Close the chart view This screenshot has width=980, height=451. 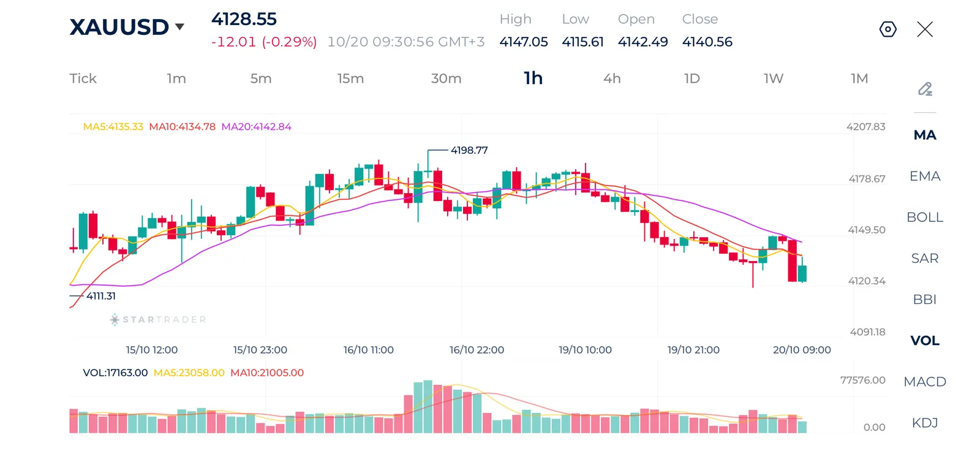coord(925,29)
